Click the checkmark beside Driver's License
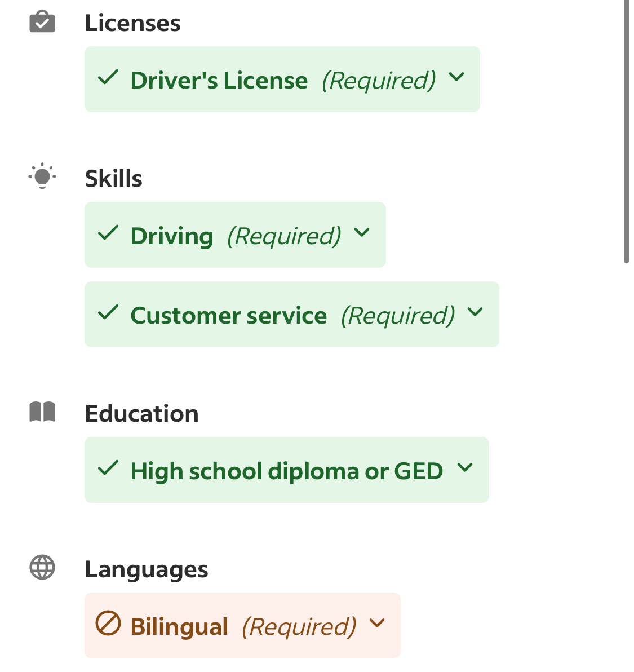The height and width of the screenshot is (672, 634). [108, 77]
